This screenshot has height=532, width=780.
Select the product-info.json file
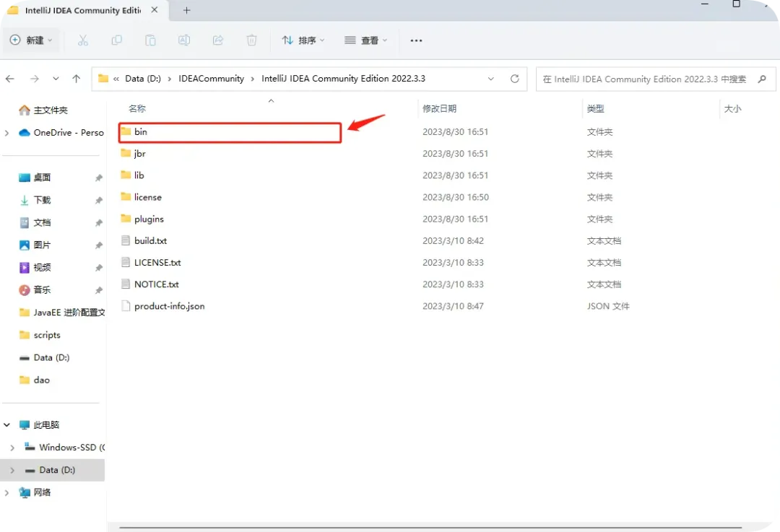click(162, 306)
